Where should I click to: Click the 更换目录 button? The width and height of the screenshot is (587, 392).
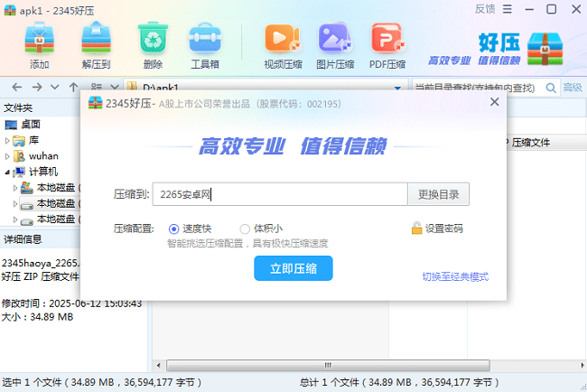(439, 194)
